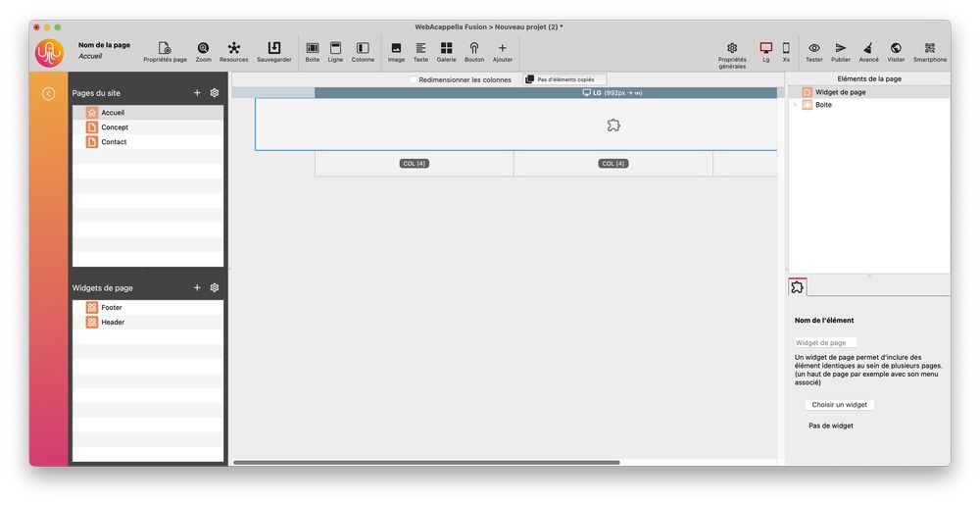Click Pas d'éléments copiés button
The height and width of the screenshot is (505, 980).
[564, 79]
